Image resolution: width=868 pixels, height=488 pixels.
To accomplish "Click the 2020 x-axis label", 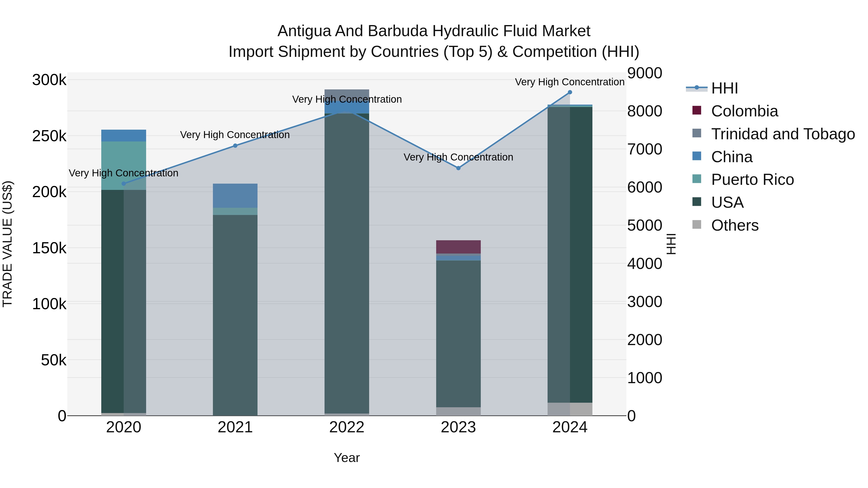I will [x=124, y=427].
